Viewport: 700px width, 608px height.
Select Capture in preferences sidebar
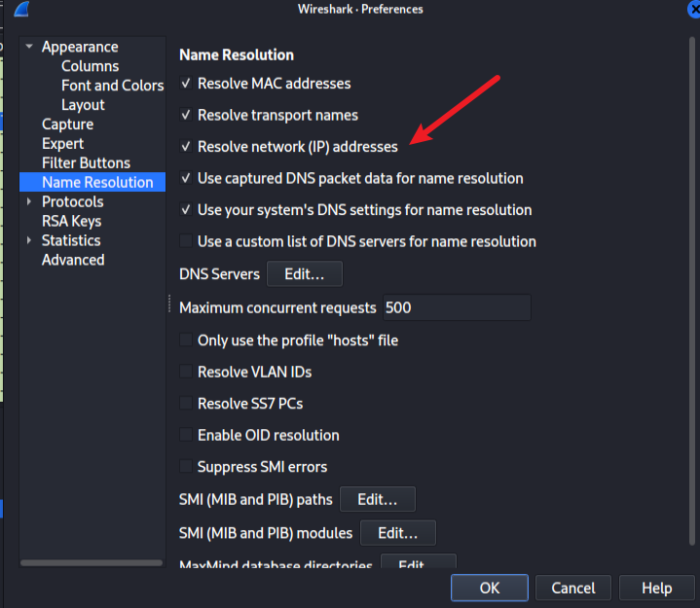pos(67,125)
